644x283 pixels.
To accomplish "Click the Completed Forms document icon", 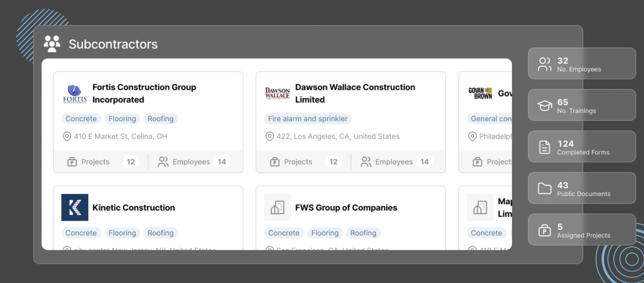I will coord(544,147).
